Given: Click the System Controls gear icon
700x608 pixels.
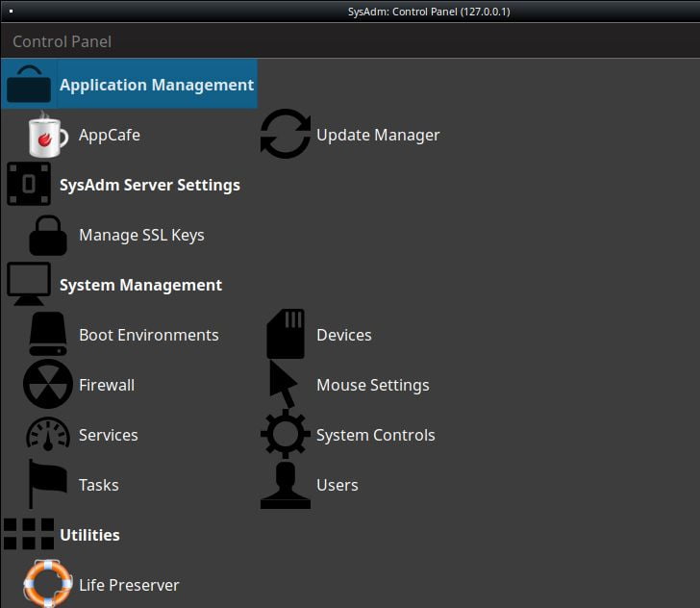Looking at the screenshot, I should coord(286,434).
